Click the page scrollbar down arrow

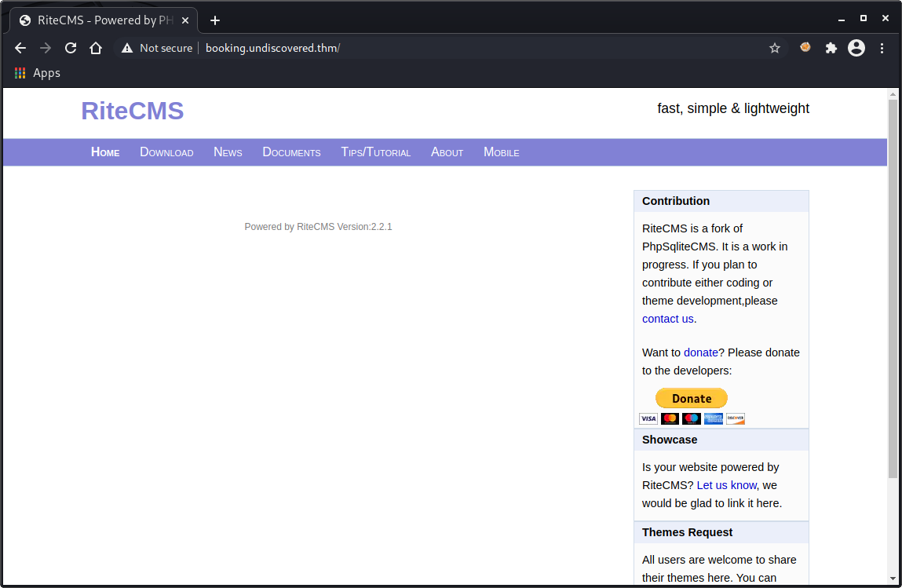coord(892,578)
